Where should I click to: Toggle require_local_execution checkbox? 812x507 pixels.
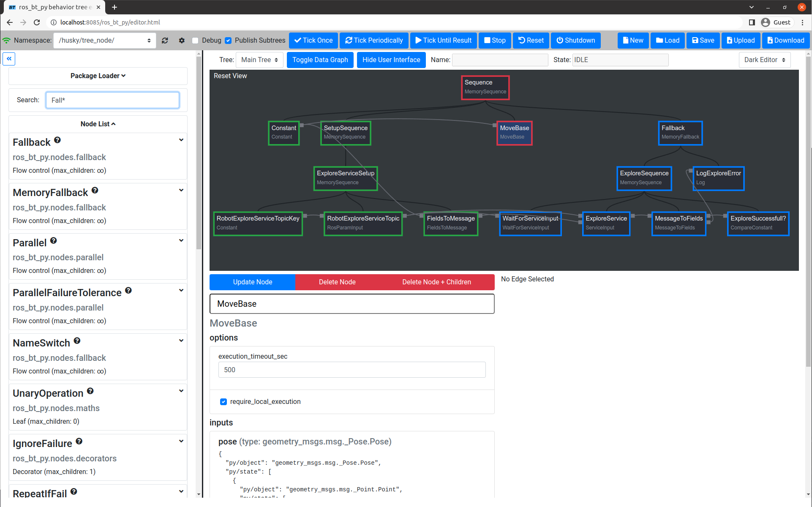(x=223, y=402)
